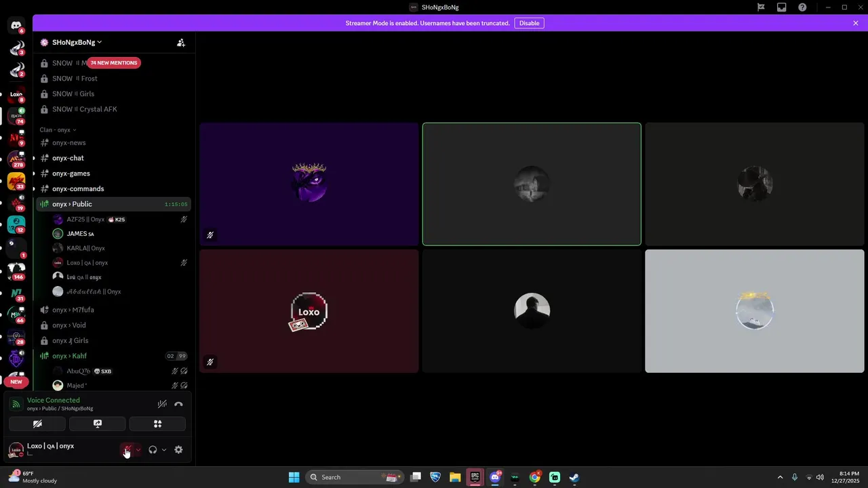This screenshot has height=488, width=868.
Task: Open File Explorer from taskbar
Action: point(455,477)
